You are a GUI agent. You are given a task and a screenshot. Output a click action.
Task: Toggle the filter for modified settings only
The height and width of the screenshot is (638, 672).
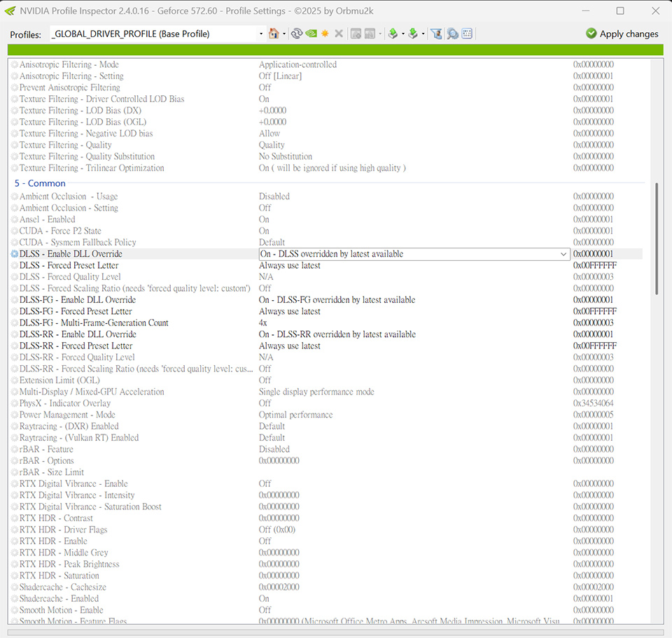click(x=436, y=33)
